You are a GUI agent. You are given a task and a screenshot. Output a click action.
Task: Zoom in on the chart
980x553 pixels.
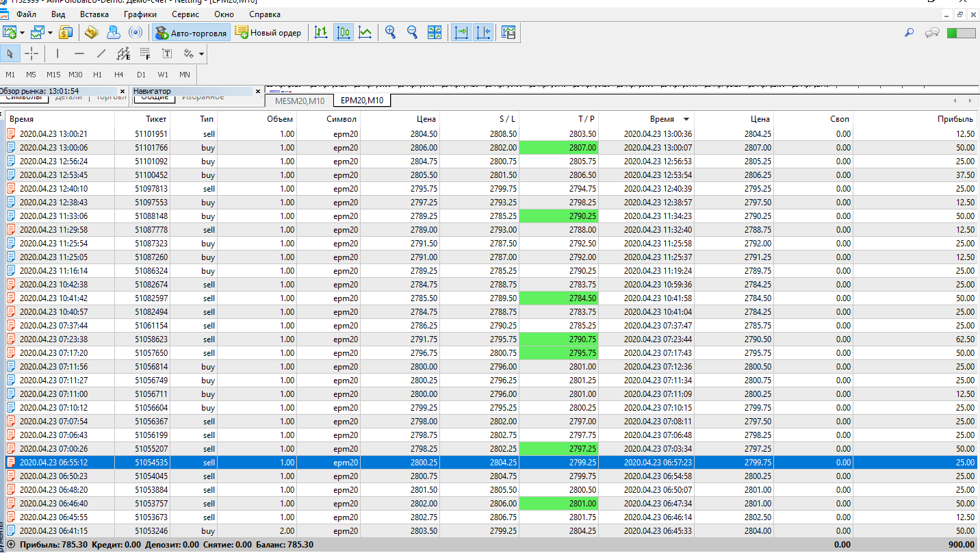tap(391, 32)
